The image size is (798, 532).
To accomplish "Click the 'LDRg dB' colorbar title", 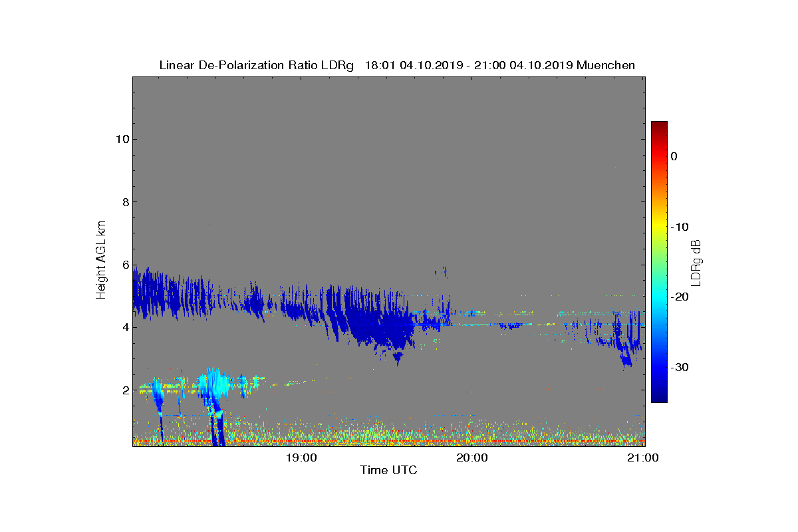I will coord(696,263).
